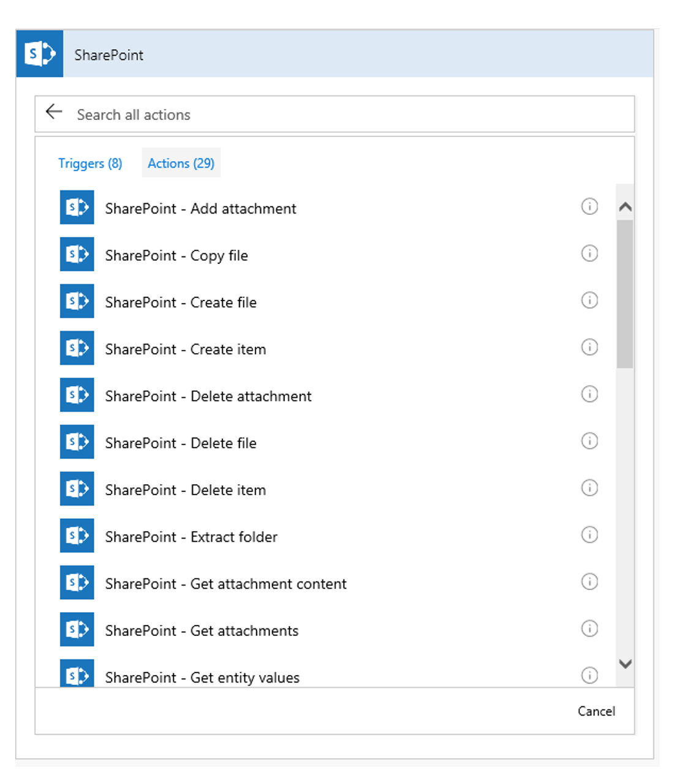Click the vertical scrollbar thumb
The height and width of the screenshot is (784, 681).
[x=625, y=294]
